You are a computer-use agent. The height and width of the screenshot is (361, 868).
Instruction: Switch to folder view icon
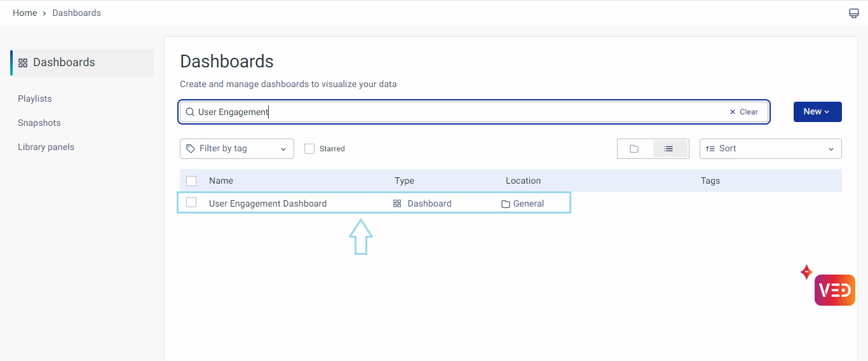point(634,149)
